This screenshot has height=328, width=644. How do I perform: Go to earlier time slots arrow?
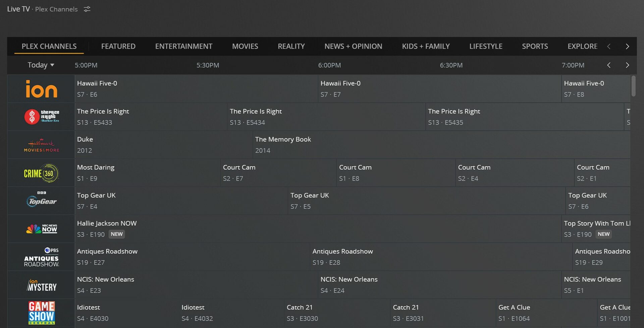[x=609, y=65]
